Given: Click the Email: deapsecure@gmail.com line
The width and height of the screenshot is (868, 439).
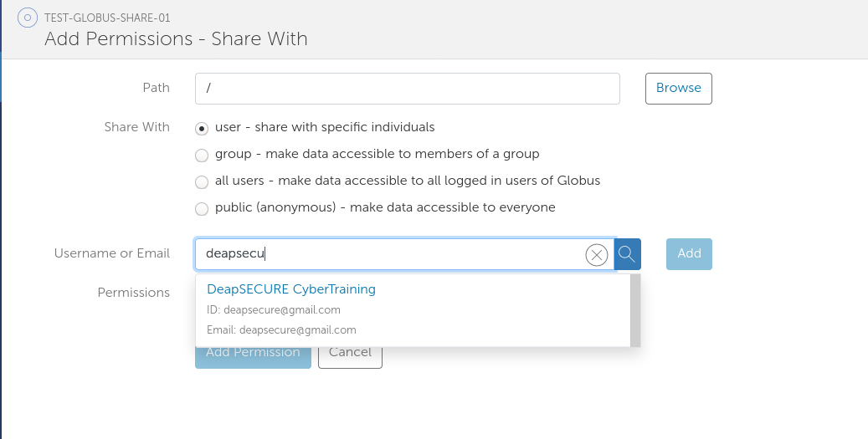Looking at the screenshot, I should coord(281,330).
